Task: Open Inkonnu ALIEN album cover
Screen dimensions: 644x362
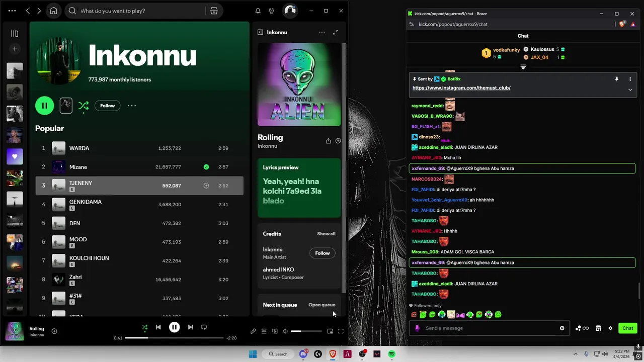Action: pyautogui.click(x=299, y=84)
